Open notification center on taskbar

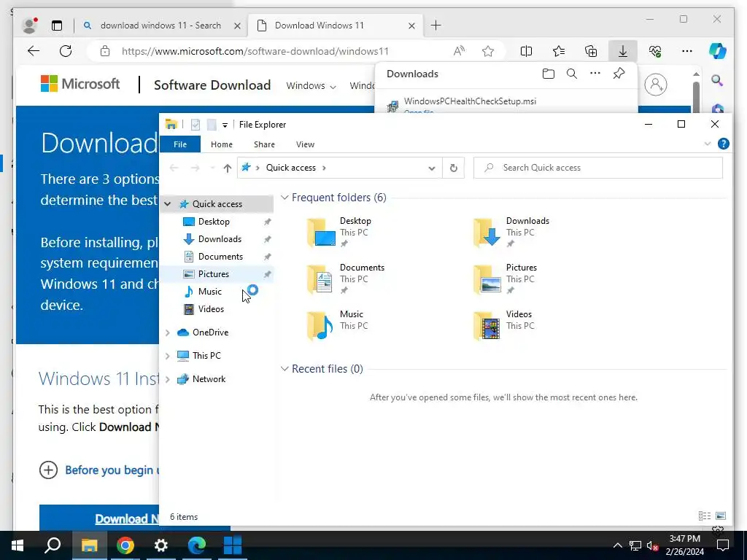pyautogui.click(x=723, y=545)
